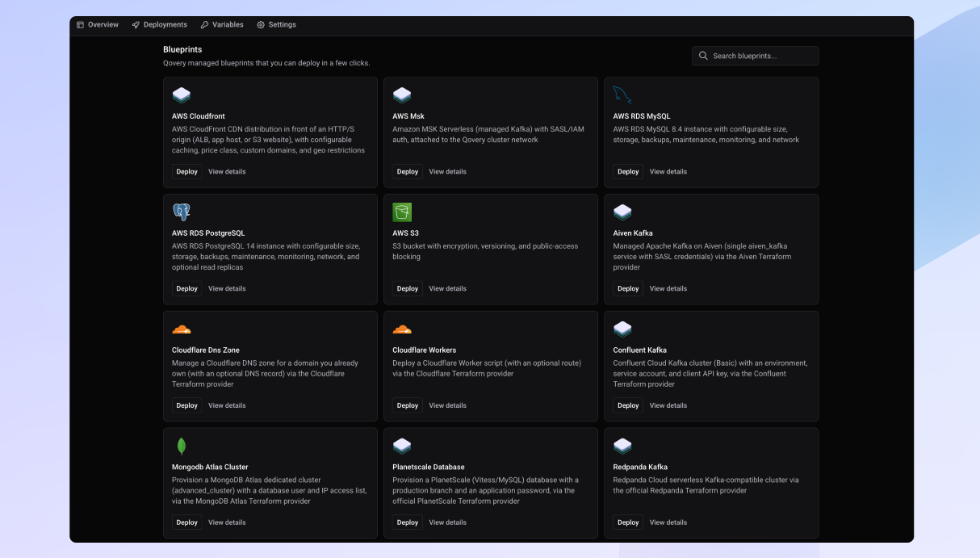Deploy the Redpanda Kafka blueprint

pyautogui.click(x=628, y=522)
